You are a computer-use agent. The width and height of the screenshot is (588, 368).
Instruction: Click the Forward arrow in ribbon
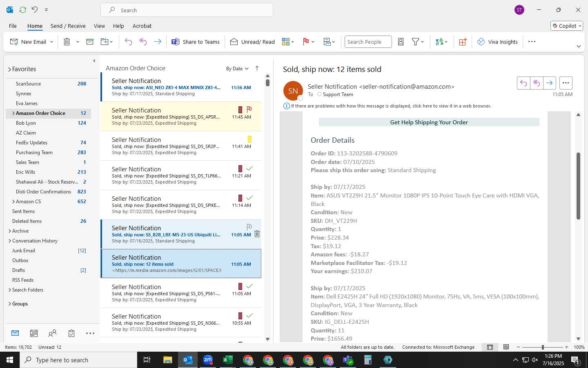pos(157,42)
